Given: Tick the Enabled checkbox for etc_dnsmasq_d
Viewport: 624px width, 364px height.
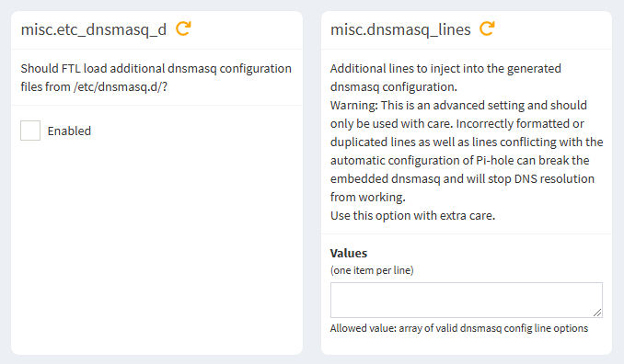Looking at the screenshot, I should tap(30, 131).
